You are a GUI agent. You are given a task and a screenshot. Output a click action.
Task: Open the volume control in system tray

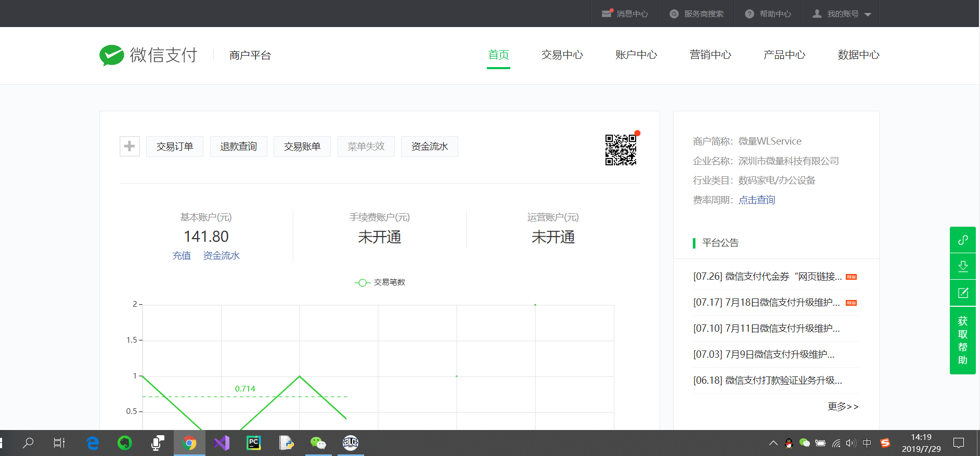click(x=851, y=443)
